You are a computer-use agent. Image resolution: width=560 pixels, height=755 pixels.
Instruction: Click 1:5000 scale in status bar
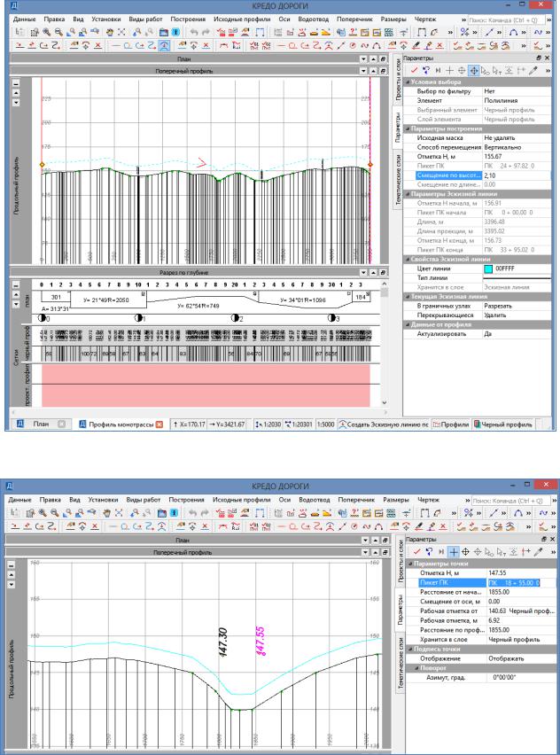[x=325, y=424]
